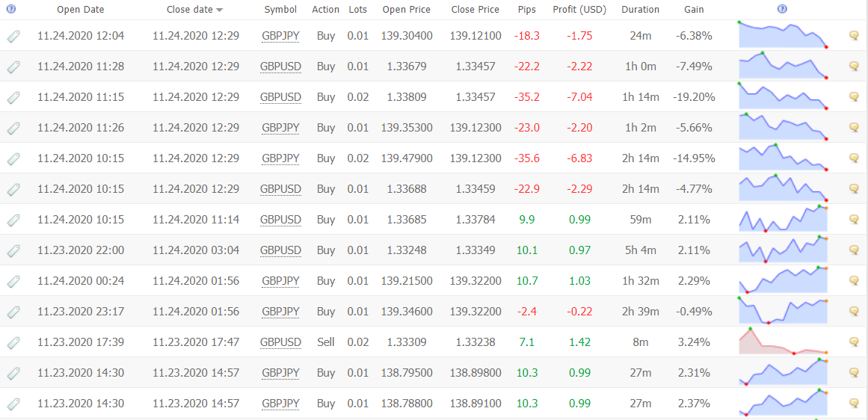This screenshot has width=868, height=420.
Task: Click the tag icon on the GBPUSD Sell trade row
Action: point(13,342)
